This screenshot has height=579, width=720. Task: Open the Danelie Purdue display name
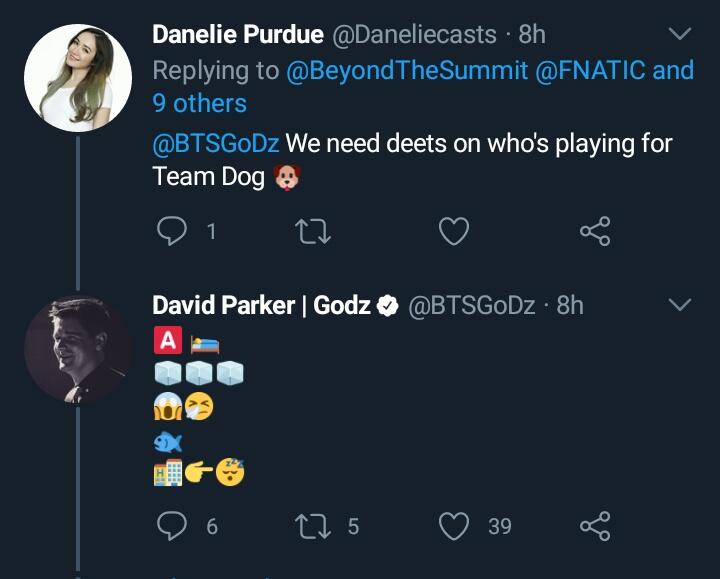coord(238,34)
